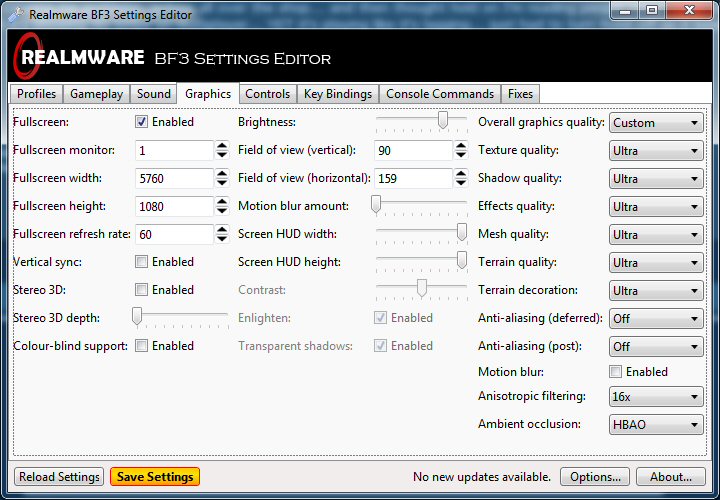The height and width of the screenshot is (500, 720).
Task: Click the Reload Settings button
Action: pyautogui.click(x=59, y=477)
